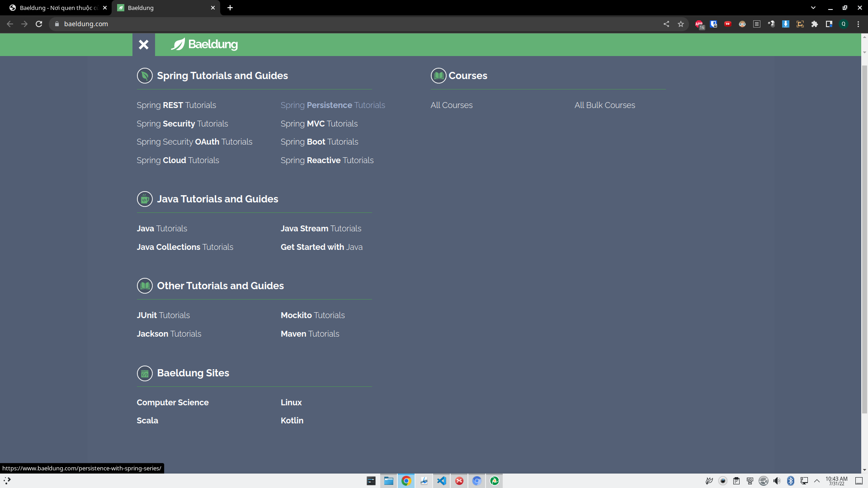Viewport: 868px width, 488px height.
Task: Close the active Baeldung tab
Action: click(x=213, y=8)
